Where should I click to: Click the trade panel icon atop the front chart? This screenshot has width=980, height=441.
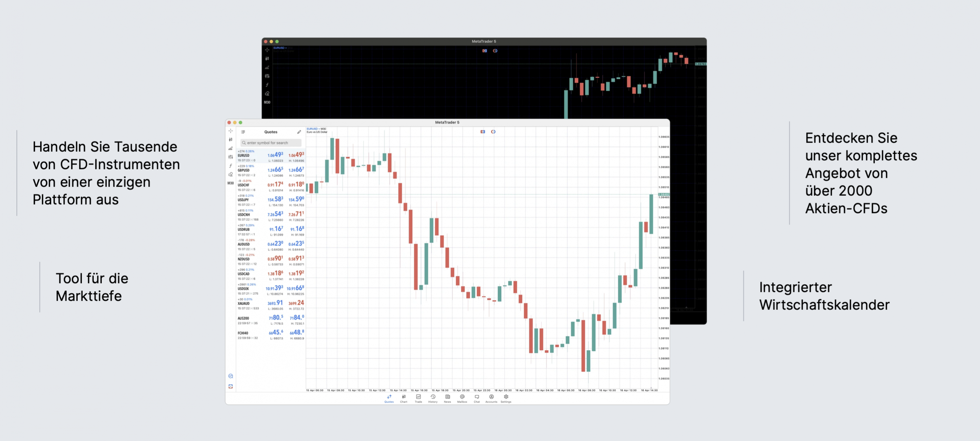point(483,132)
